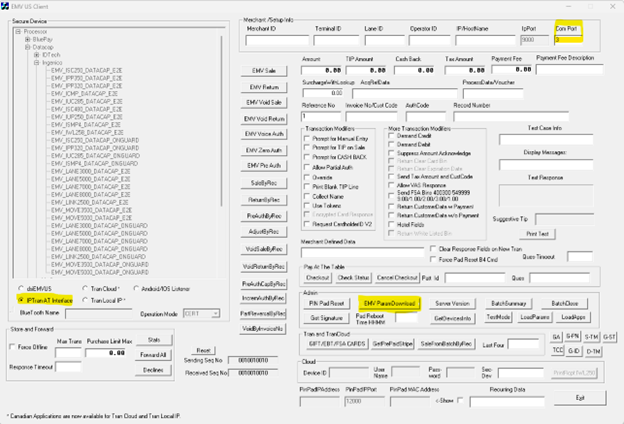
Task: Click the device tree vertical scrollbar
Action: [222, 121]
